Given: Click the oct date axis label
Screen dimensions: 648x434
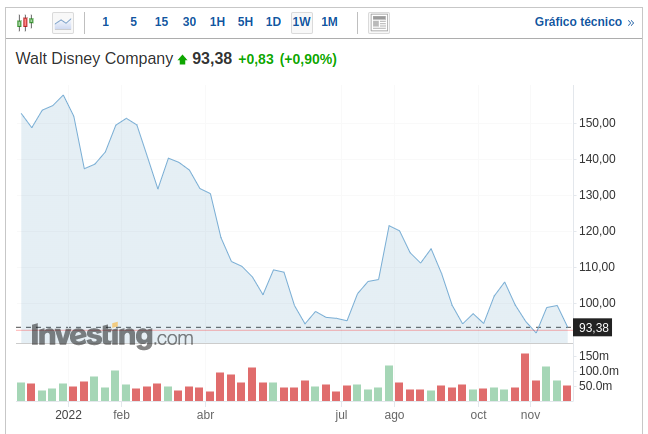Looking at the screenshot, I should [x=479, y=415].
